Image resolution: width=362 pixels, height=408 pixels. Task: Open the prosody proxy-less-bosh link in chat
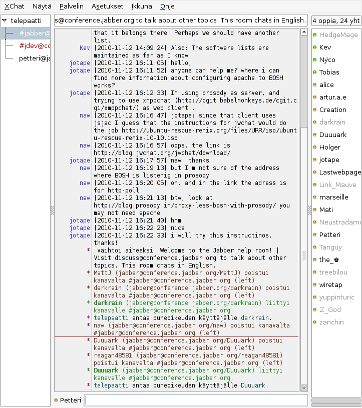pos(186,205)
